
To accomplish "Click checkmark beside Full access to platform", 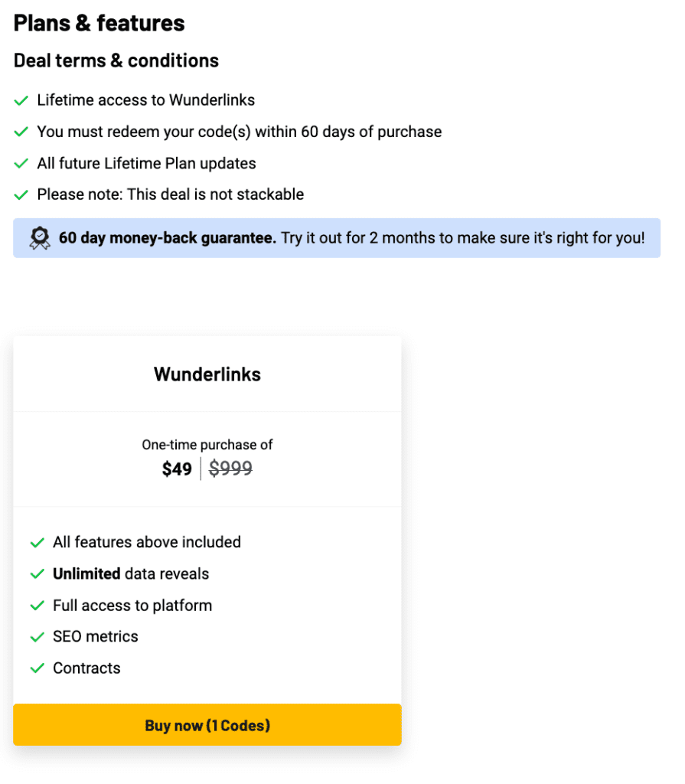I will 38,606.
